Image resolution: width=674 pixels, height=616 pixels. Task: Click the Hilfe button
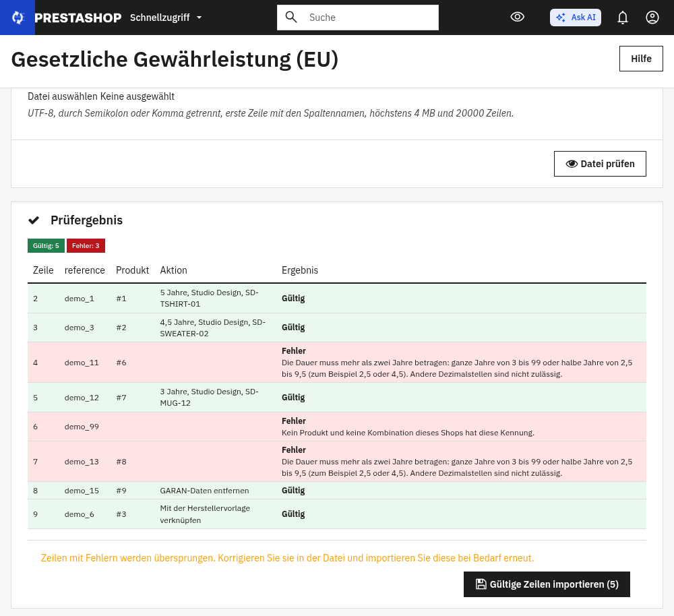click(641, 59)
